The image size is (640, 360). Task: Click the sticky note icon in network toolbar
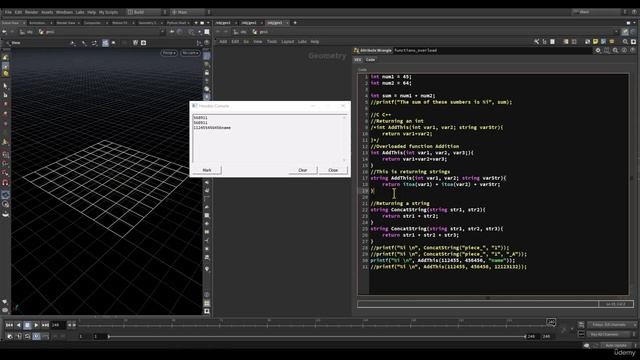[x=596, y=42]
